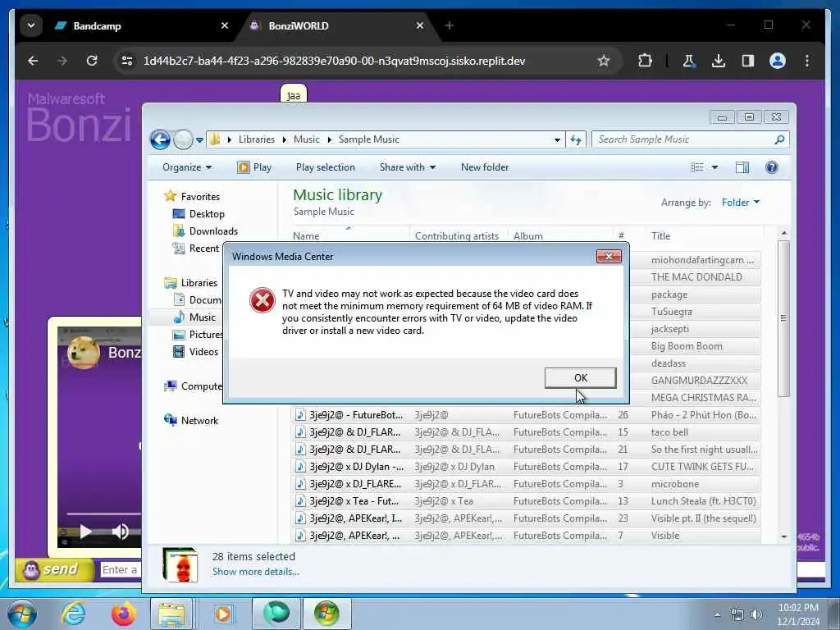
Task: Open Windows Media Player from taskbar
Action: 222,614
